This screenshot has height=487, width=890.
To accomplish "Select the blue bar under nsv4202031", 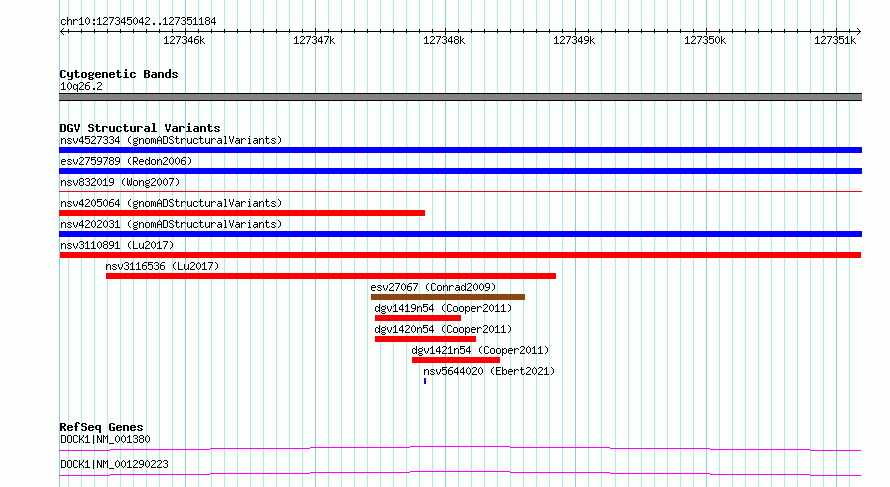I will click(460, 234).
